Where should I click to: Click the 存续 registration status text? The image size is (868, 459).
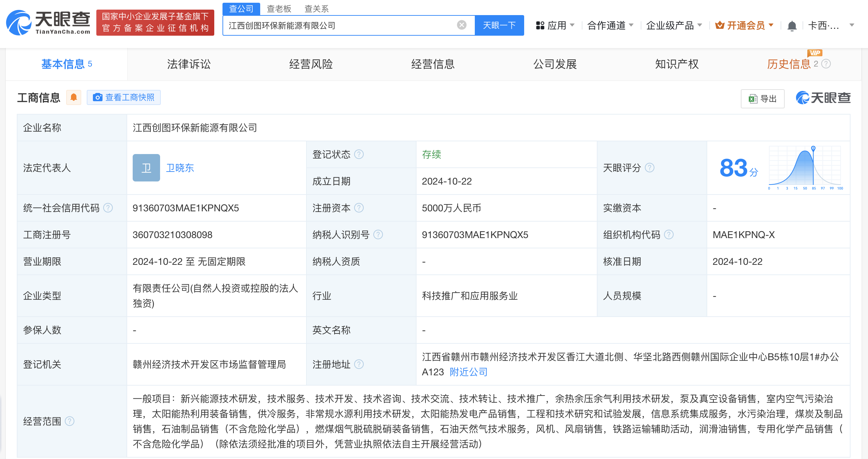pos(432,154)
